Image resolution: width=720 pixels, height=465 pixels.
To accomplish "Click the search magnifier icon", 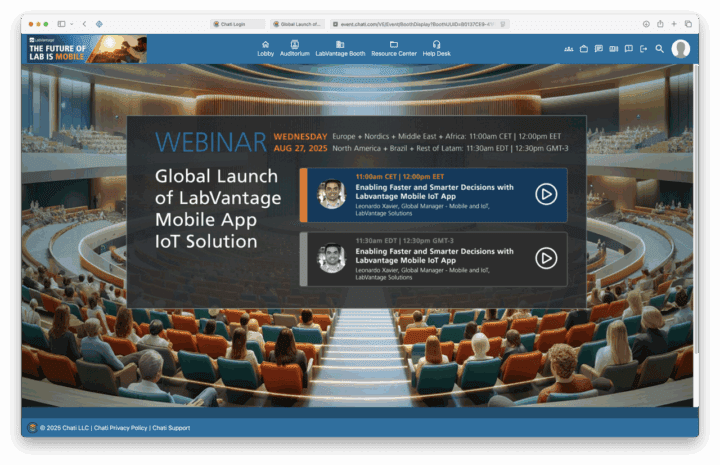I will [x=659, y=48].
